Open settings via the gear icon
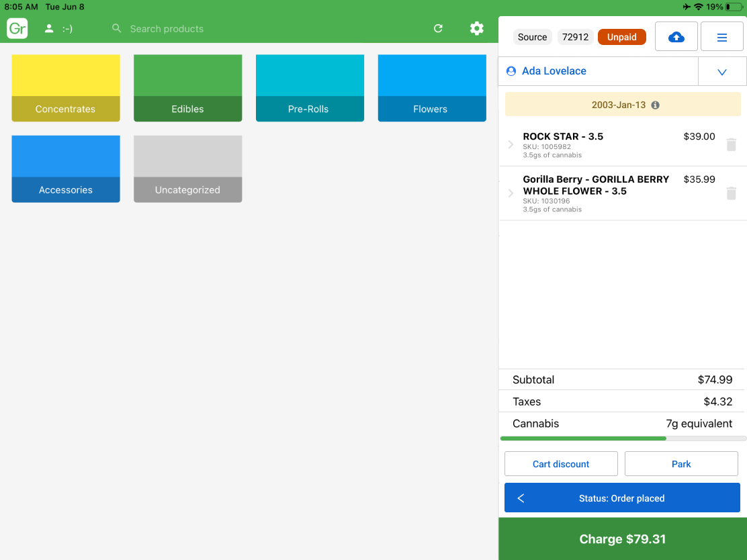Screen dimensions: 747x560 476,28
